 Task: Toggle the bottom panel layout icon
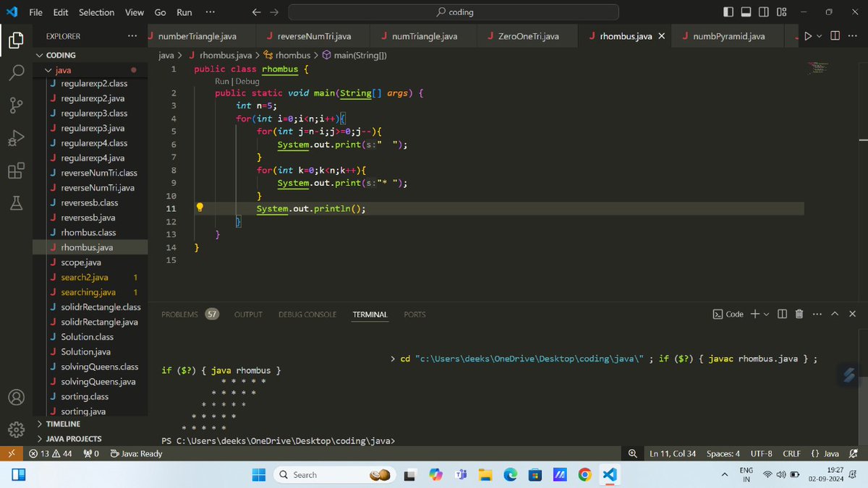[746, 12]
